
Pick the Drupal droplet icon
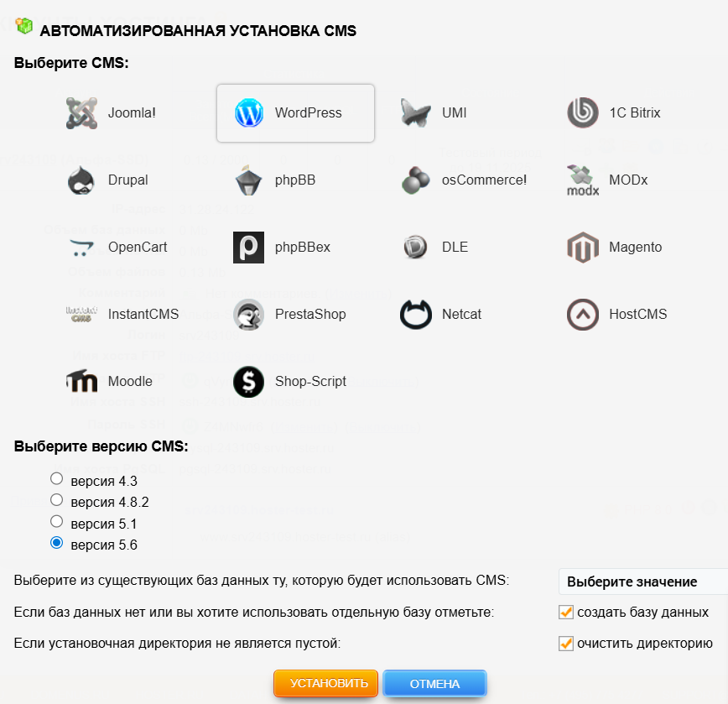[x=81, y=180]
